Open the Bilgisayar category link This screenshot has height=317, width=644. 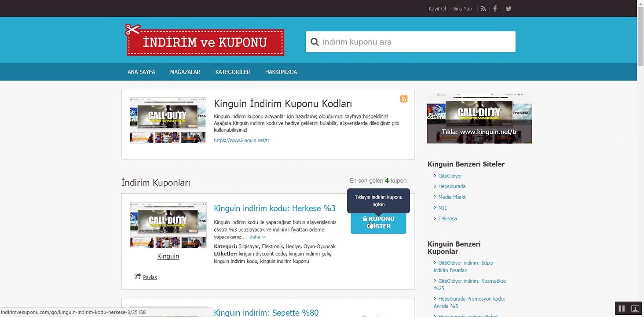tap(249, 247)
